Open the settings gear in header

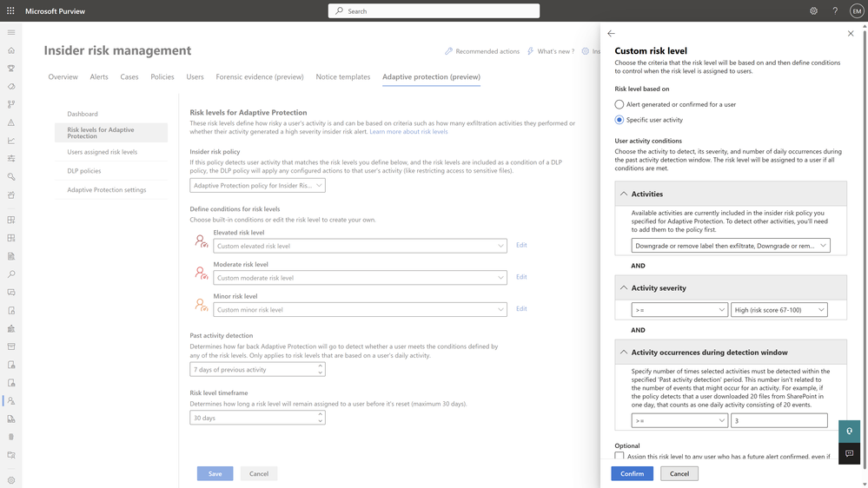coord(813,11)
